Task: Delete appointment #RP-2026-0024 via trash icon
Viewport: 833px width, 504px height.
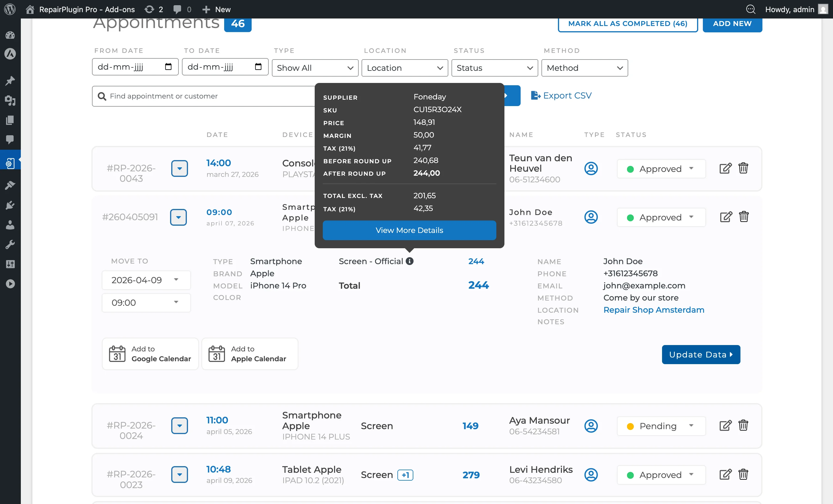Action: tap(743, 426)
